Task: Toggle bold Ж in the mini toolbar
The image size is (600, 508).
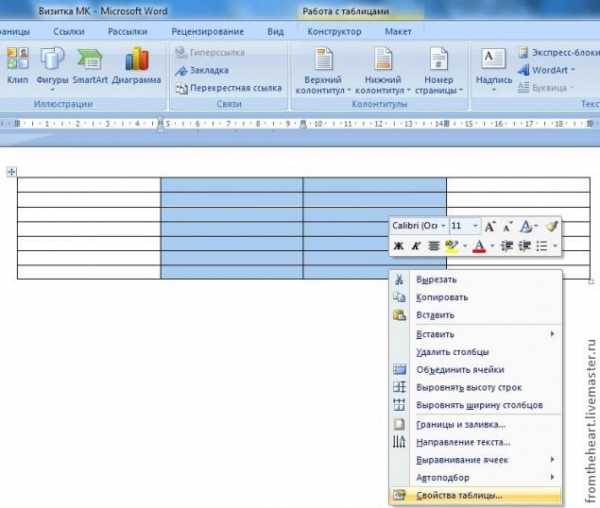Action: [x=399, y=245]
